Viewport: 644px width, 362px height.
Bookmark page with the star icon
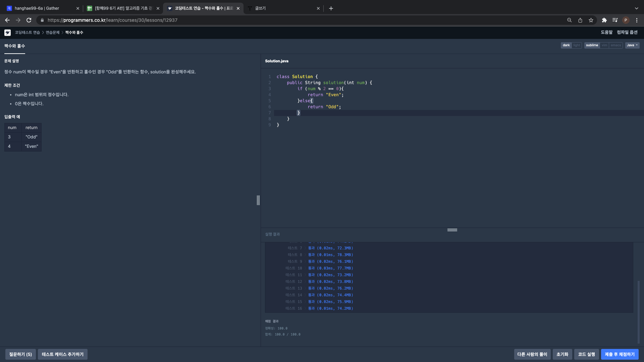591,20
